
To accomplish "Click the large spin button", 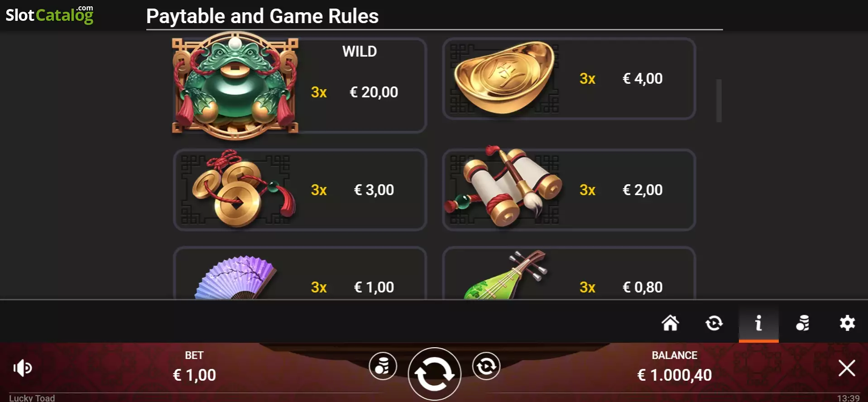I will tap(434, 374).
